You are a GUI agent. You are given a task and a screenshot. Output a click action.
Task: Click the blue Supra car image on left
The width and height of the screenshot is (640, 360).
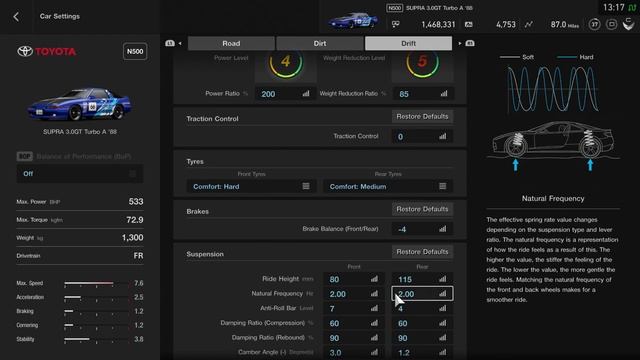pyautogui.click(x=80, y=104)
